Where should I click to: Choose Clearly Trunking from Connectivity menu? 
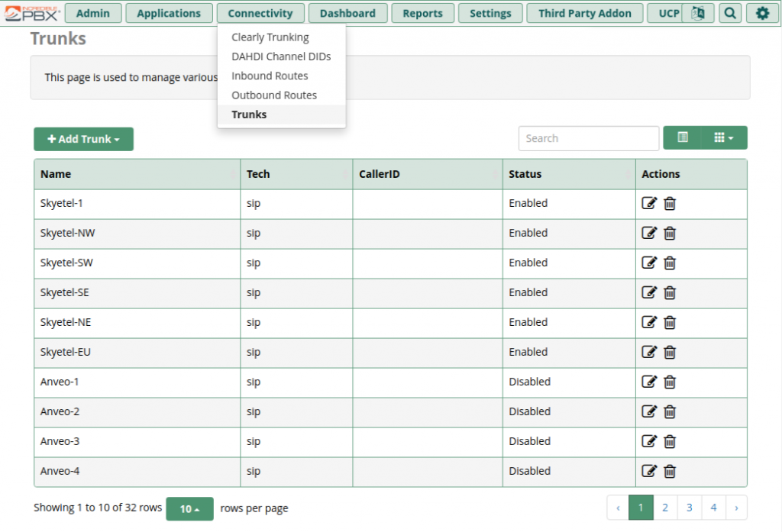281,37
